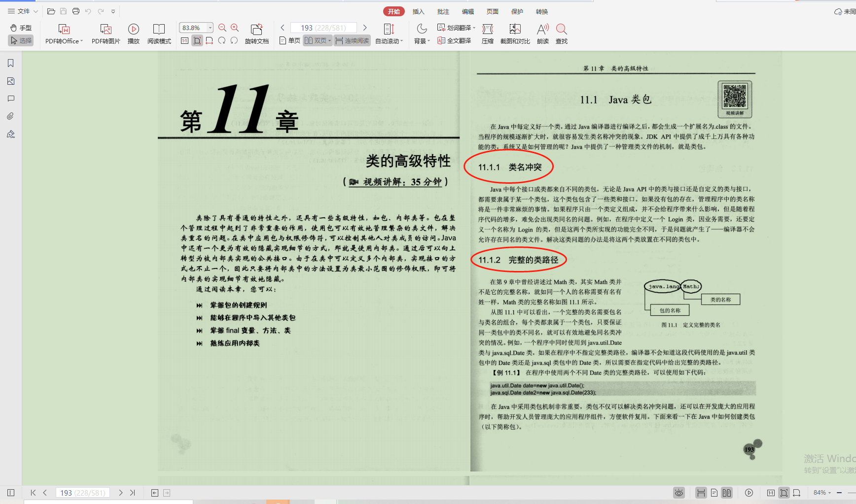This screenshot has width=856, height=504.
Task: Switch to the 保护 ribbon tab
Action: coord(517,11)
